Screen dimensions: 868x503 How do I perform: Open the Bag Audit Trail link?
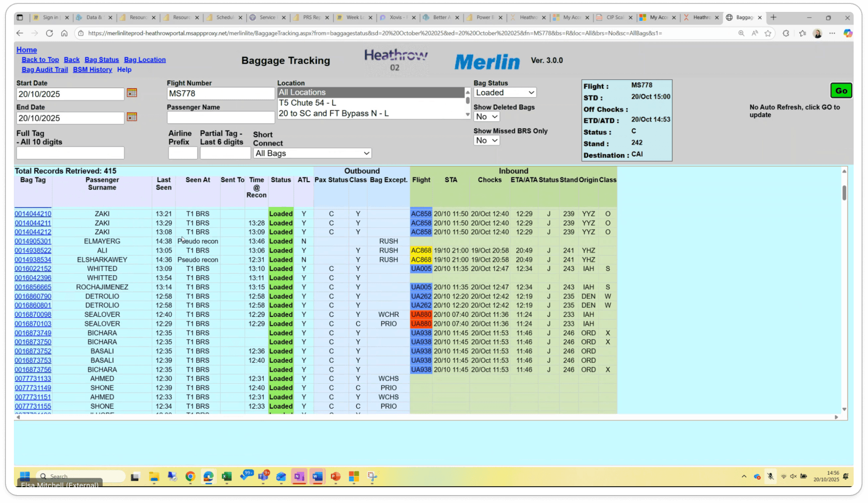(45, 70)
